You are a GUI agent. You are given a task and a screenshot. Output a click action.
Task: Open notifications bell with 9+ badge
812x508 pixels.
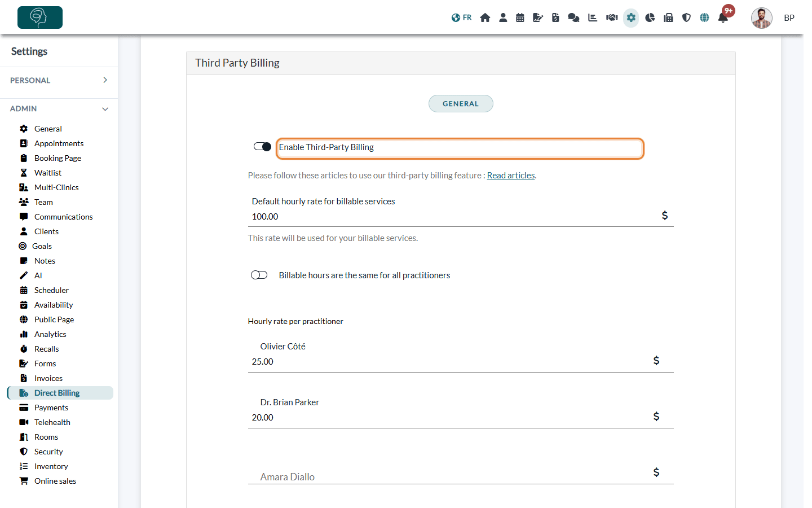pyautogui.click(x=723, y=17)
